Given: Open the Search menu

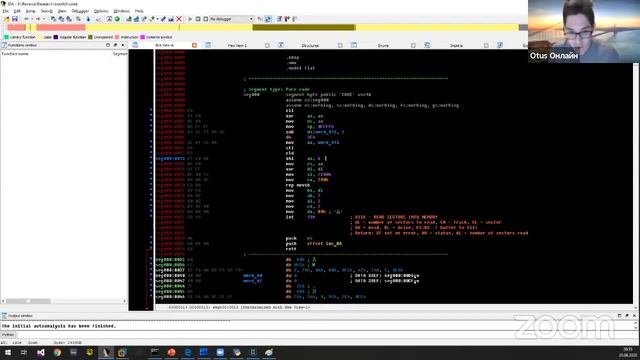Looking at the screenshot, I should [47, 11].
